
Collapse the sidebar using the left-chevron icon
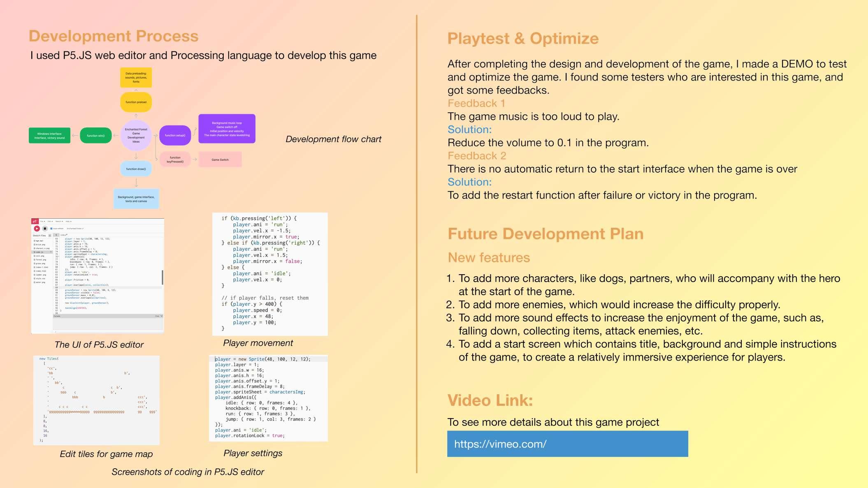[x=56, y=235]
